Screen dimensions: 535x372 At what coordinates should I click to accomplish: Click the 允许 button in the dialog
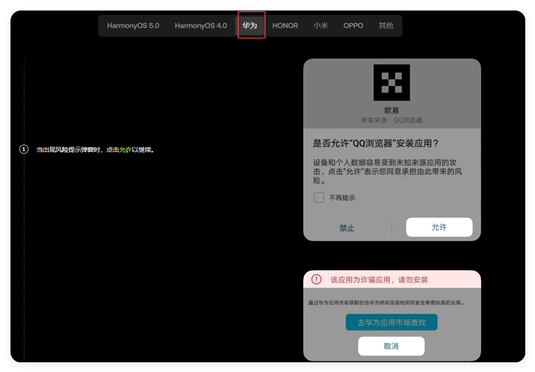[x=439, y=227]
